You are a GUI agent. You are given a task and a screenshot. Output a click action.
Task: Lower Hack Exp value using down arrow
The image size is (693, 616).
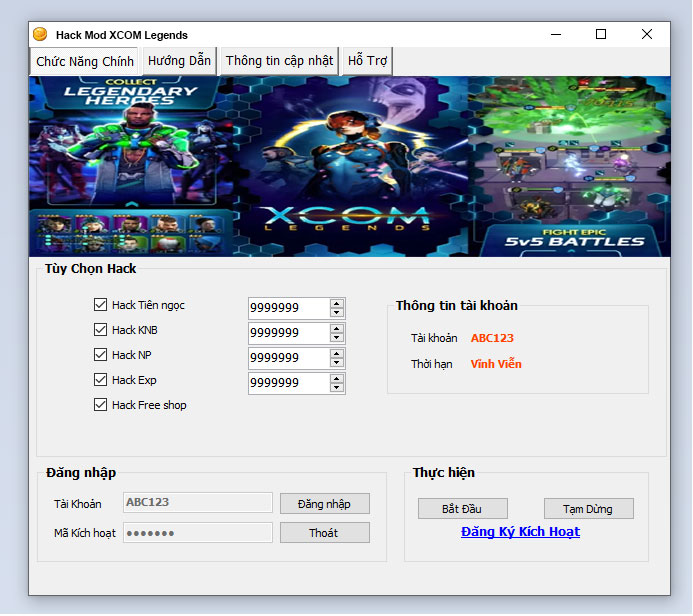[x=336, y=388]
